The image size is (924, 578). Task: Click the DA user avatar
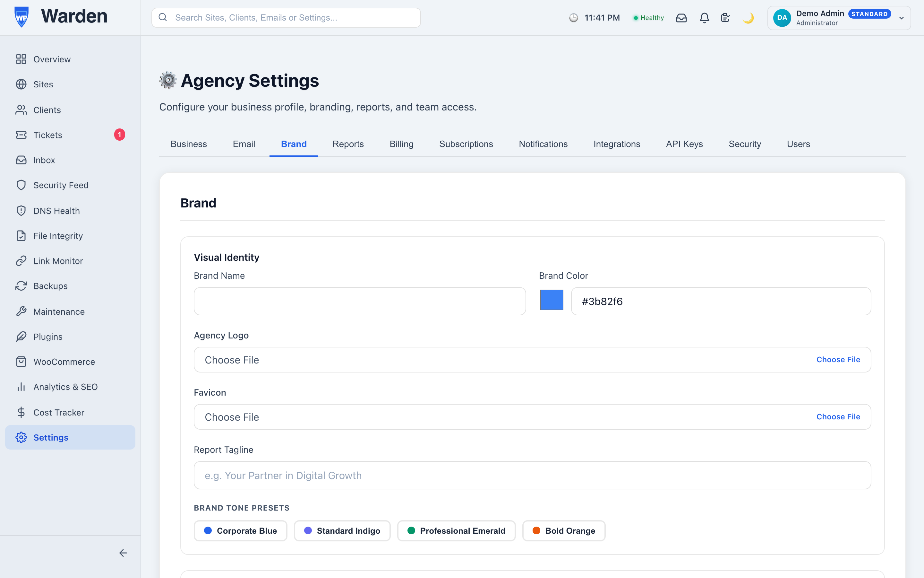tap(782, 18)
